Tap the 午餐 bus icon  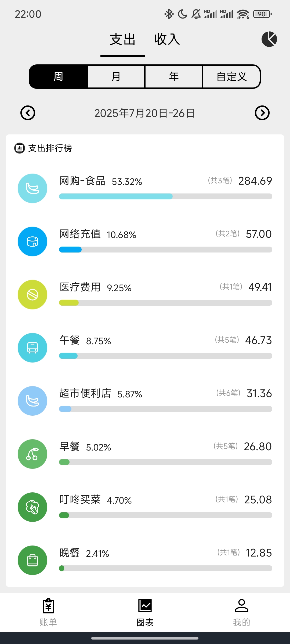32,348
